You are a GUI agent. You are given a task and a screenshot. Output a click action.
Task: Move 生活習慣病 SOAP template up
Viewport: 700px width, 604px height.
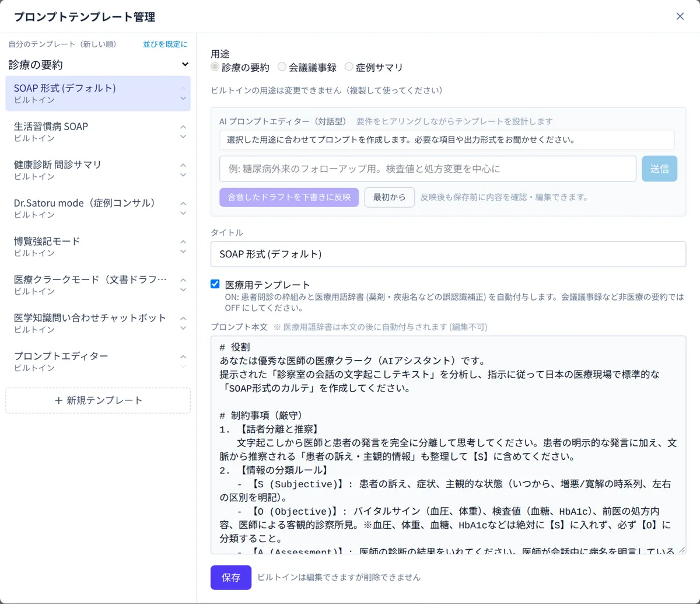point(183,127)
